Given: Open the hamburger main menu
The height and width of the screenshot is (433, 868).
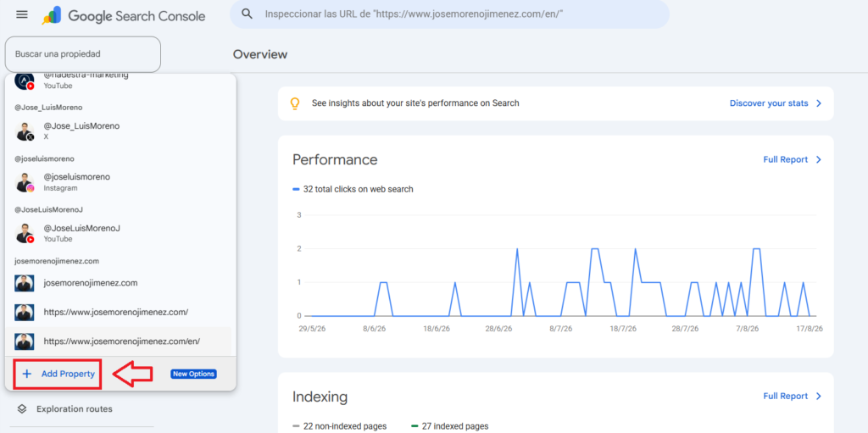Looking at the screenshot, I should point(21,14).
